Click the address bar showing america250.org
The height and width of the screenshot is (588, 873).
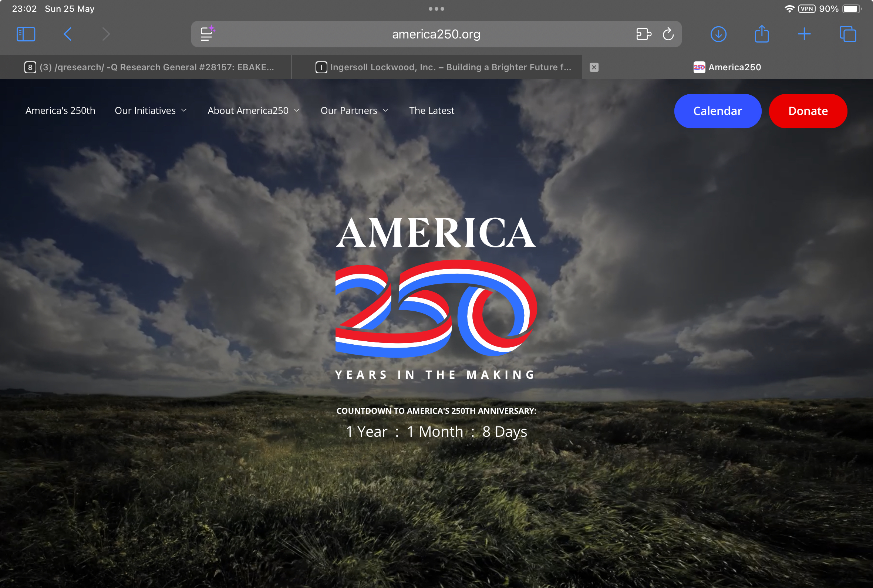tap(436, 34)
